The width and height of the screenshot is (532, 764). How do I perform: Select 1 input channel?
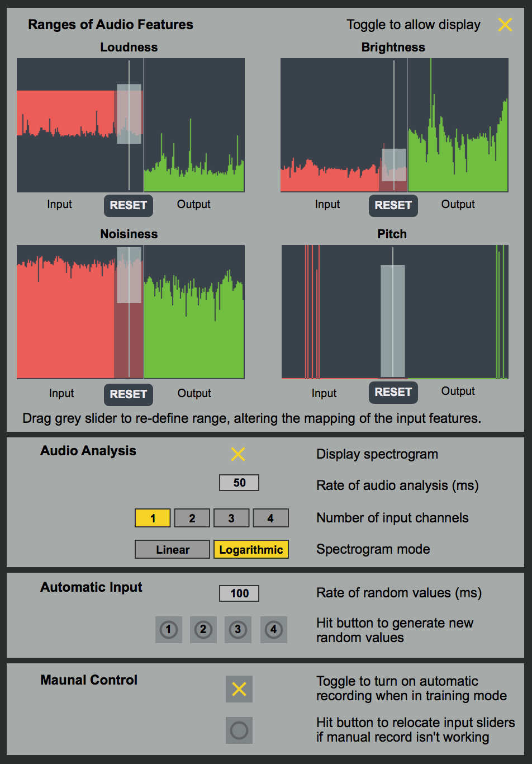153,518
